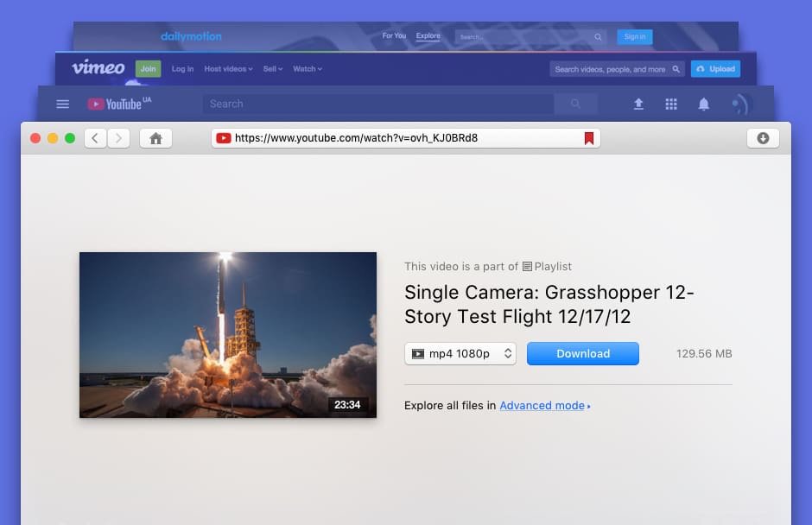This screenshot has height=525, width=812.
Task: Open the home page icon
Action: [x=155, y=137]
